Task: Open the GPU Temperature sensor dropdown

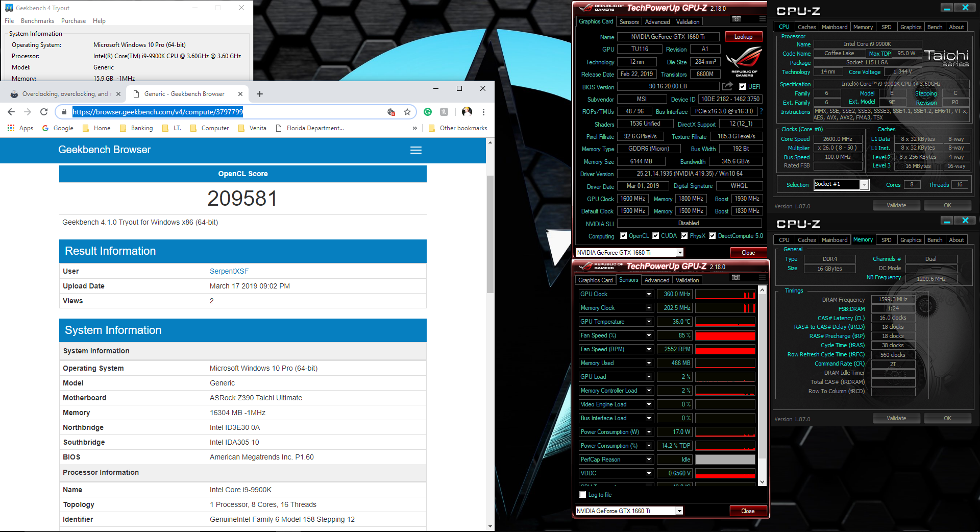Action: (x=649, y=322)
